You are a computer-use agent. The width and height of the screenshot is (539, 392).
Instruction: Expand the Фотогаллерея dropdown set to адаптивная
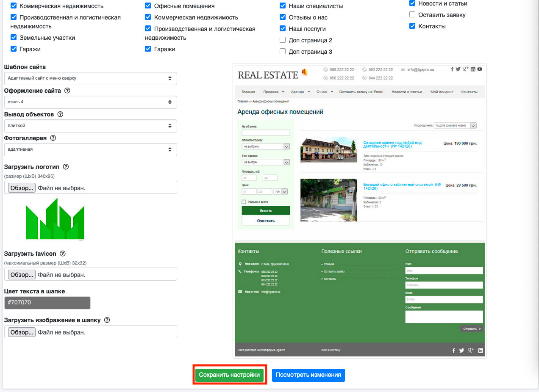90,149
